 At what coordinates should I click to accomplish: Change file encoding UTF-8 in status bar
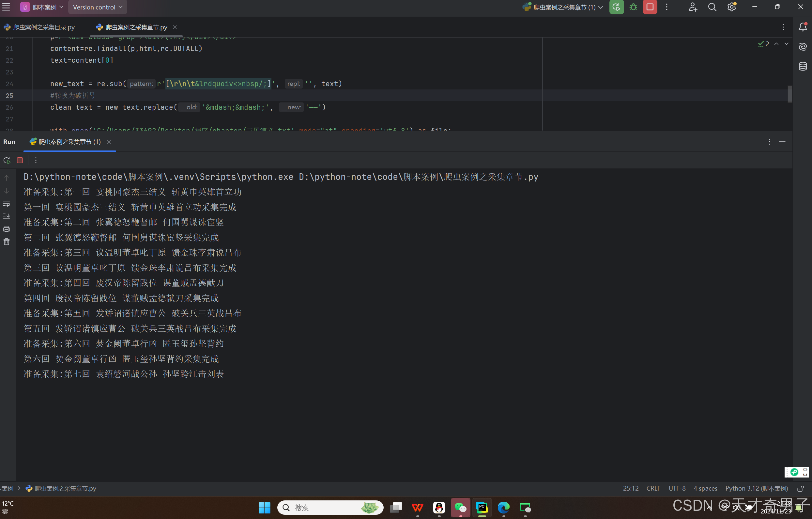pyautogui.click(x=677, y=488)
